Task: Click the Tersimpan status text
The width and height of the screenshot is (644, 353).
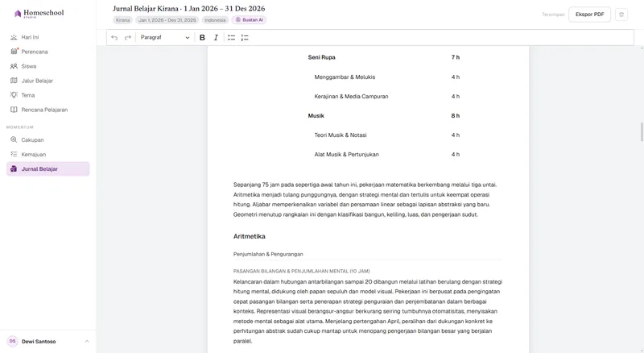Action: pos(553,15)
